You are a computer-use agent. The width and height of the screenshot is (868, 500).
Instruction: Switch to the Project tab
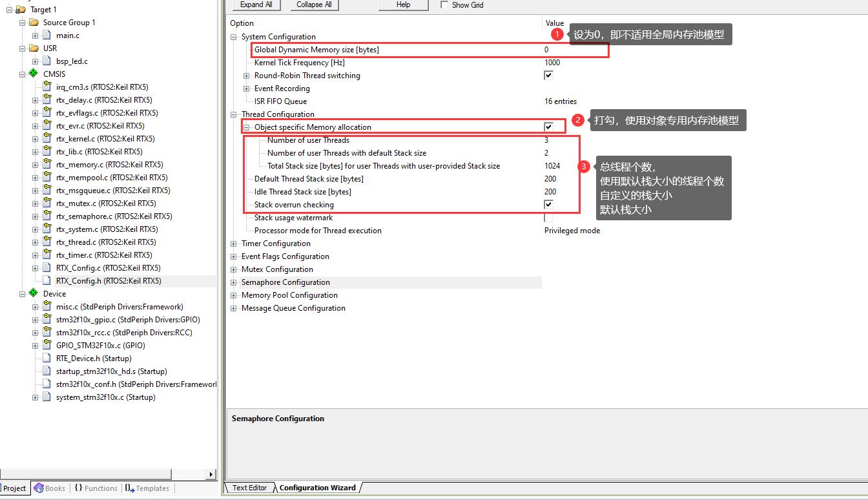[x=14, y=488]
